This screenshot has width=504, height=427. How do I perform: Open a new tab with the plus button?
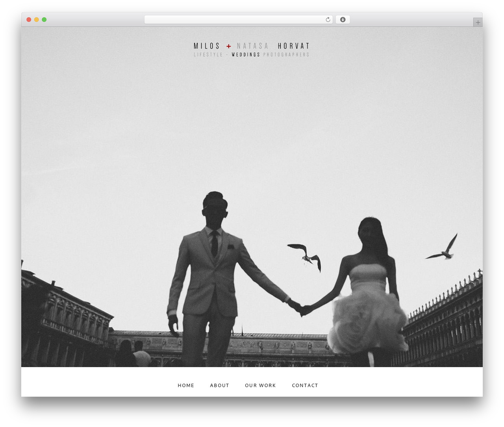click(x=478, y=22)
